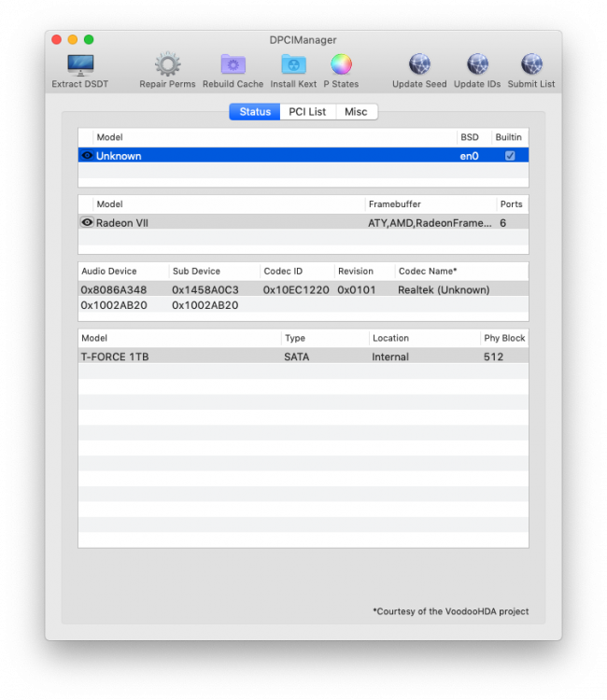The image size is (607, 700).
Task: Click the SATA type cell
Action: pos(297,357)
